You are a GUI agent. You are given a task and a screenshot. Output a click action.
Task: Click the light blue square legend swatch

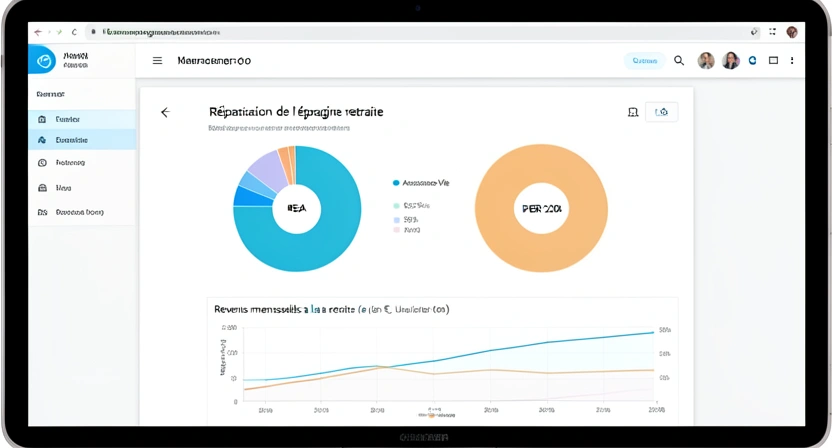[396, 219]
